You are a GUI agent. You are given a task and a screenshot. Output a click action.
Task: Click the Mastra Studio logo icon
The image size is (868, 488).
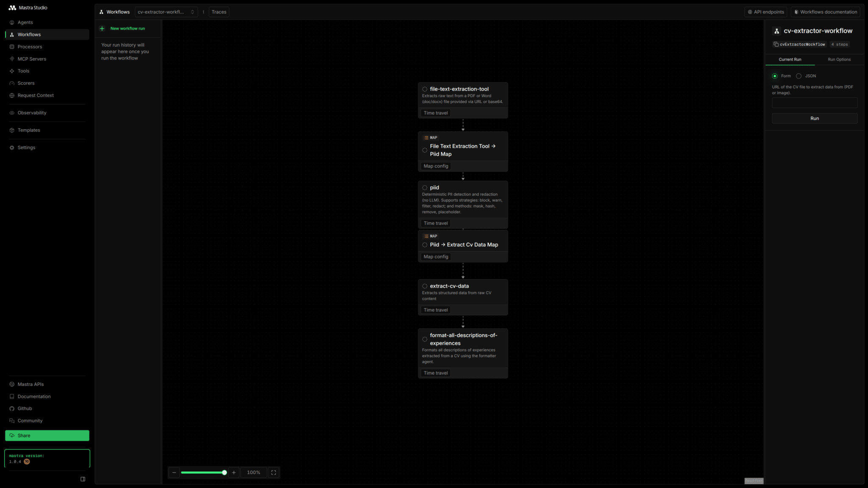12,8
